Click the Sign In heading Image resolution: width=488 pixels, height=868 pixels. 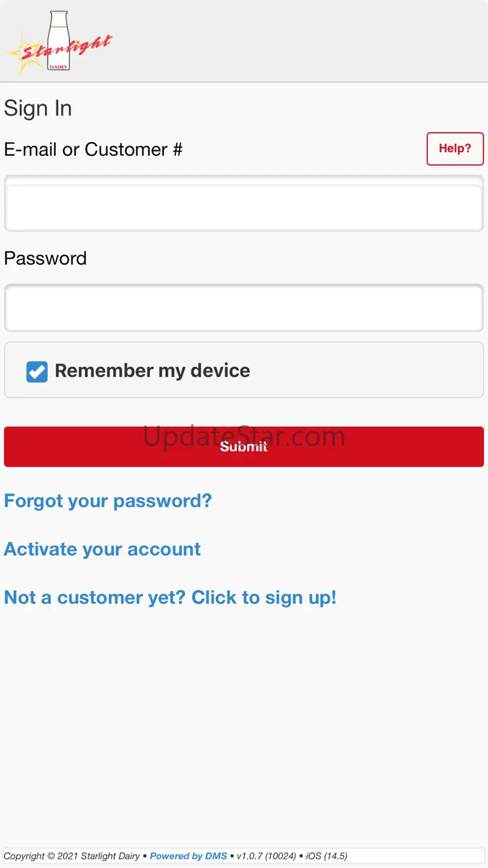pos(38,108)
